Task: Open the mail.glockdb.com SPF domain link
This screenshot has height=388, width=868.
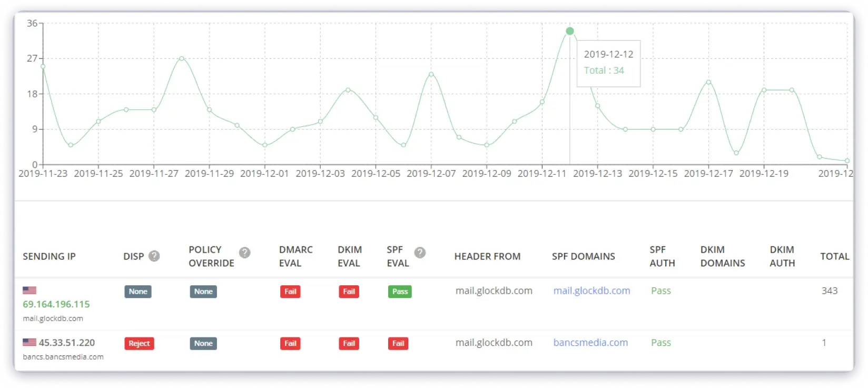Action: click(x=591, y=291)
